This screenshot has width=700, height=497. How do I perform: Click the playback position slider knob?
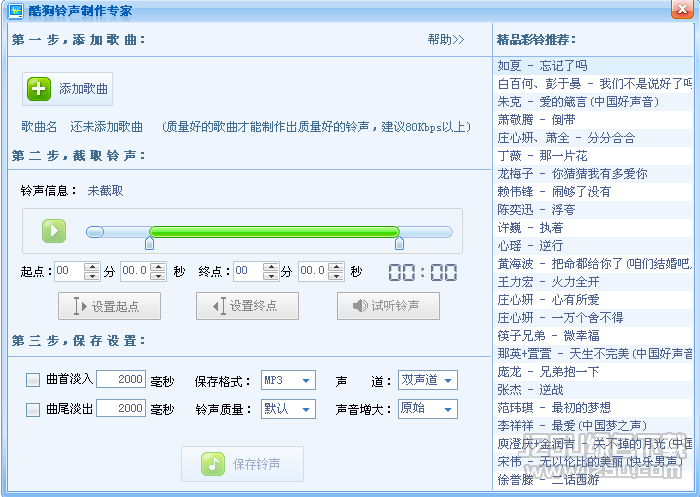click(x=95, y=232)
